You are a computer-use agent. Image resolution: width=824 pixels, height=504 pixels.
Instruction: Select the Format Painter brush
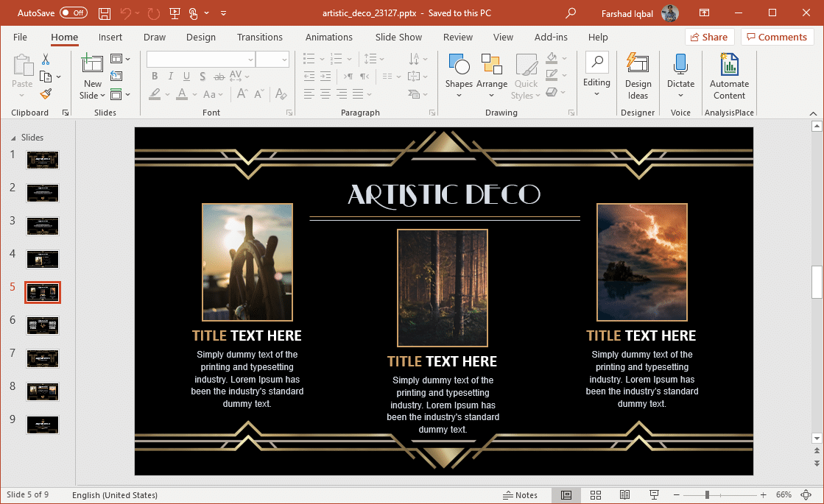[46, 94]
